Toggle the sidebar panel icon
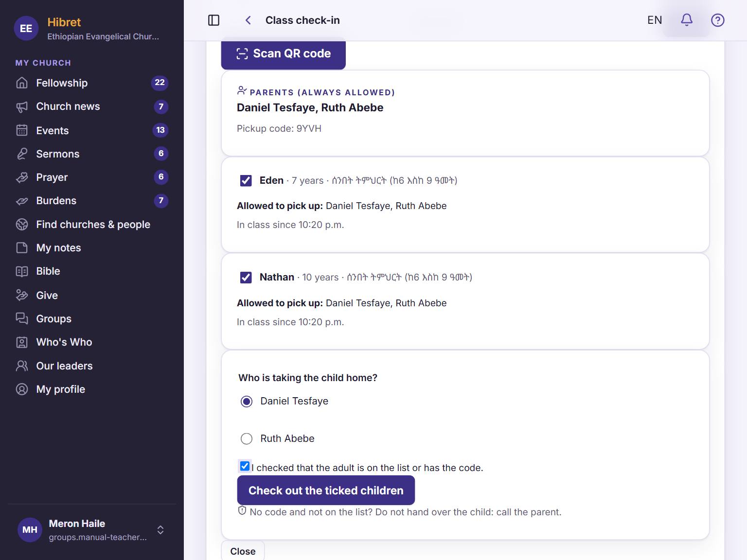The width and height of the screenshot is (747, 560). pos(213,20)
